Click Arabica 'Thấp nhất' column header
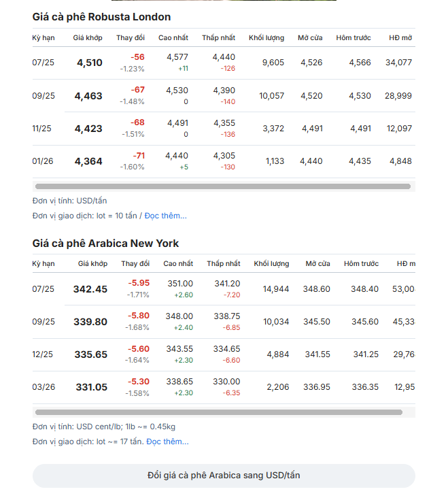 [x=224, y=263]
